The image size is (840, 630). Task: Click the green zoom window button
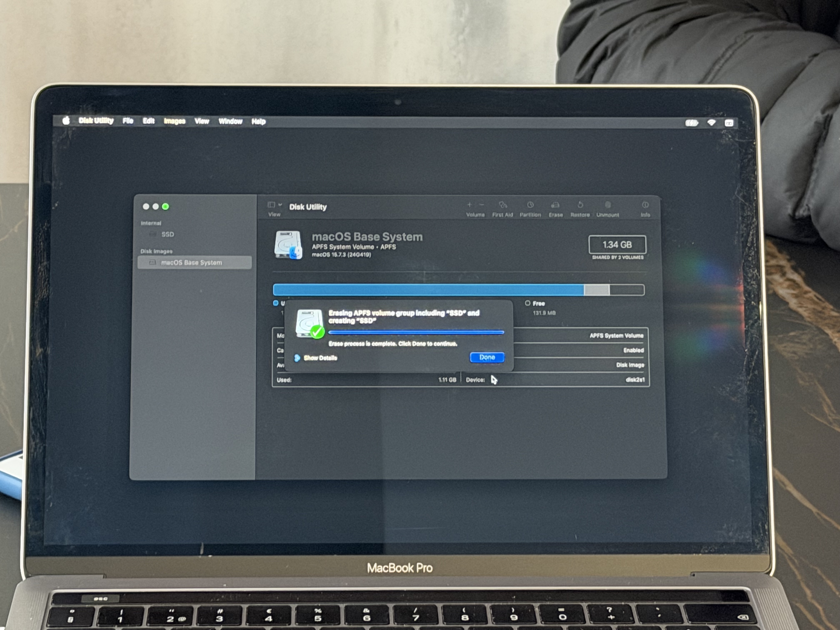(165, 207)
